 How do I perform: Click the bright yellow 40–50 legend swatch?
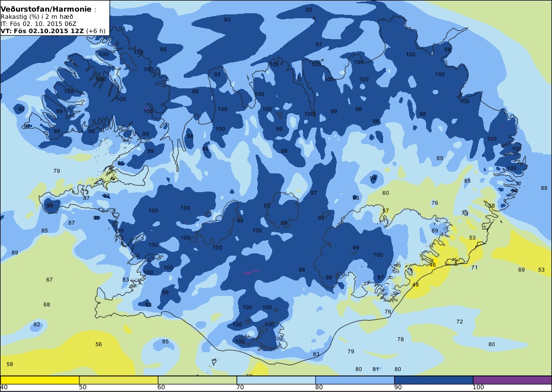click(x=40, y=380)
